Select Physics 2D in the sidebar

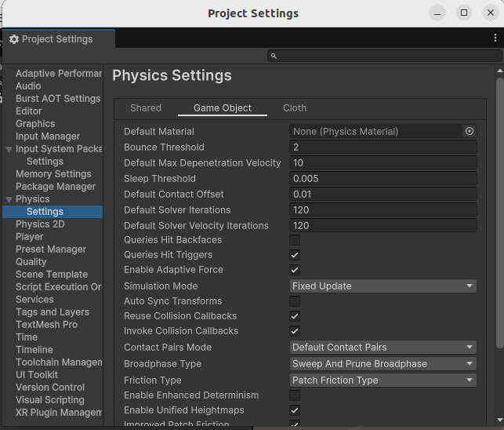click(x=40, y=224)
